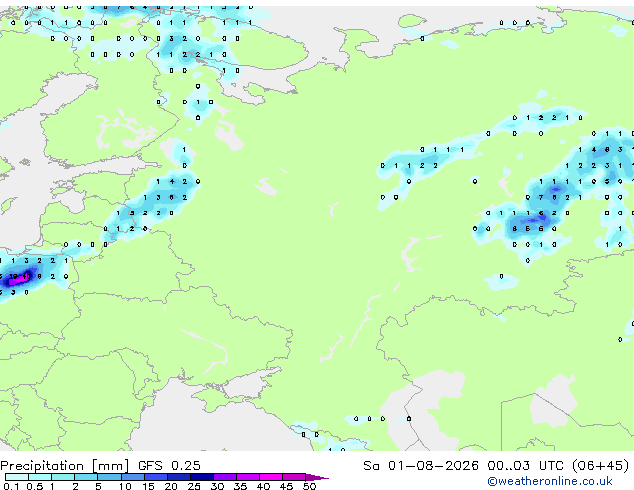This screenshot has height=490, width=634.
Task: Select the 30–35 mm purple legend swatch
Action: click(x=225, y=477)
